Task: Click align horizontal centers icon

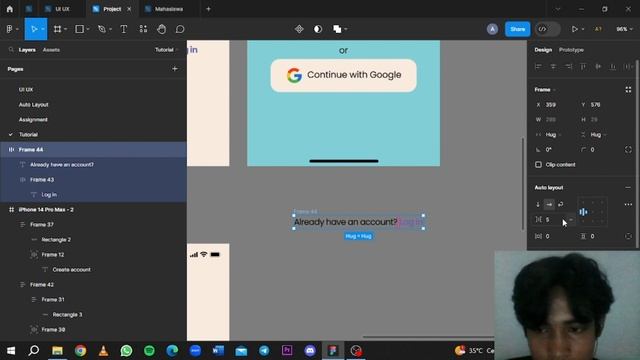Action: [553, 67]
